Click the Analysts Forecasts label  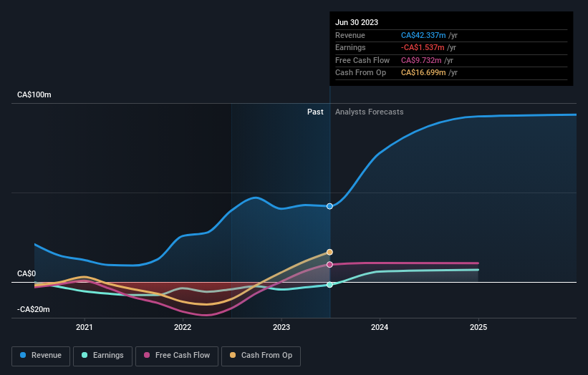[x=370, y=112]
